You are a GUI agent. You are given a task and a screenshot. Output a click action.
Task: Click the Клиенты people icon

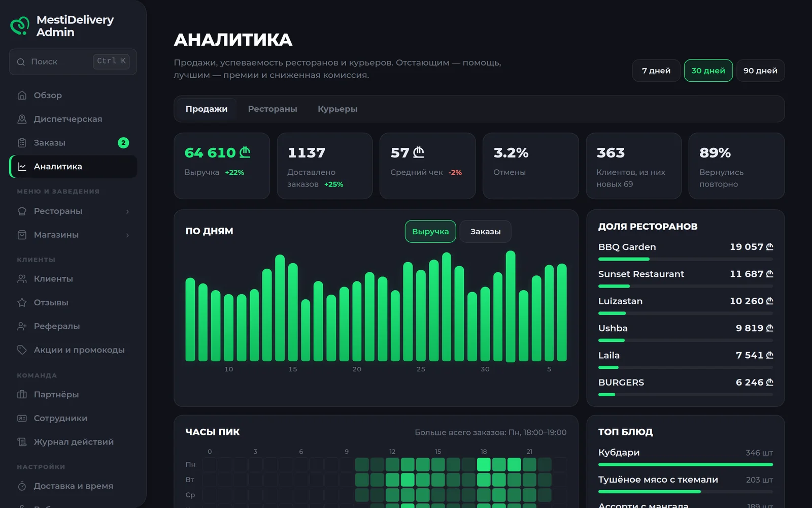pyautogui.click(x=22, y=279)
